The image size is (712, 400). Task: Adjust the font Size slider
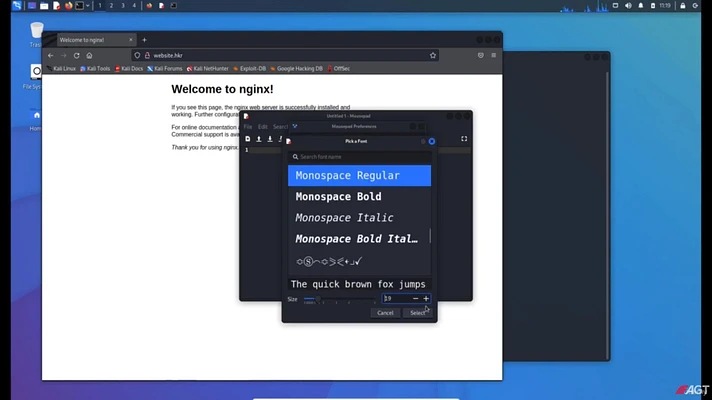(x=339, y=299)
